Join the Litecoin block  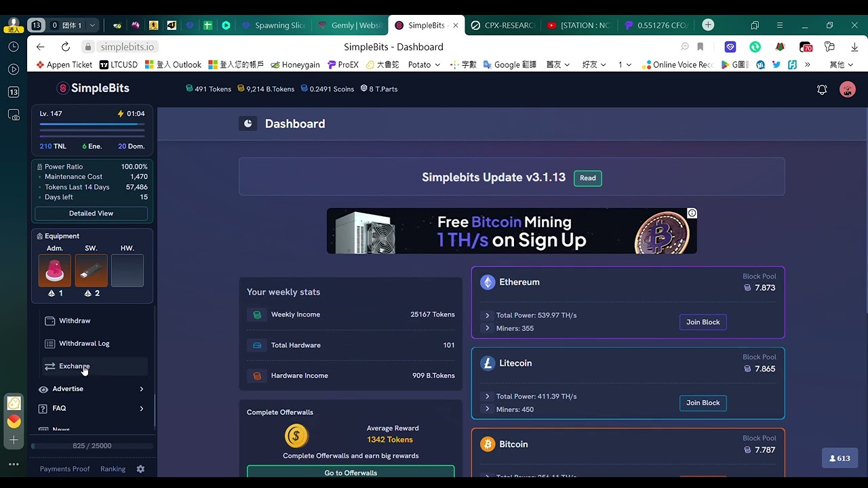coord(703,403)
